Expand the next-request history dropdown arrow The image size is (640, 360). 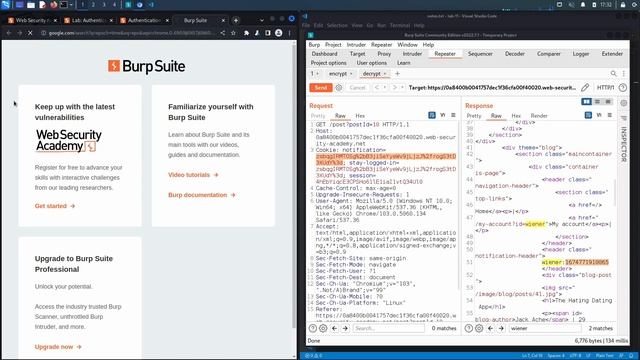(402, 88)
